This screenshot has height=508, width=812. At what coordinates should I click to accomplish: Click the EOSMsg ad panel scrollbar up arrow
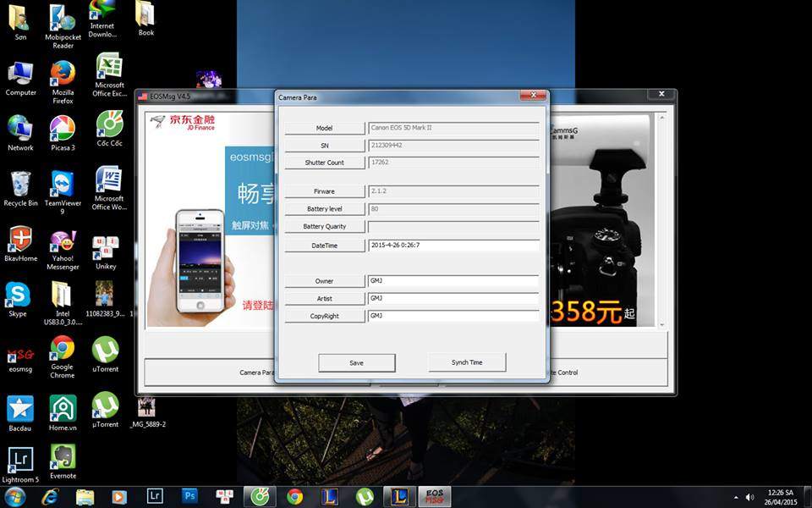click(661, 119)
